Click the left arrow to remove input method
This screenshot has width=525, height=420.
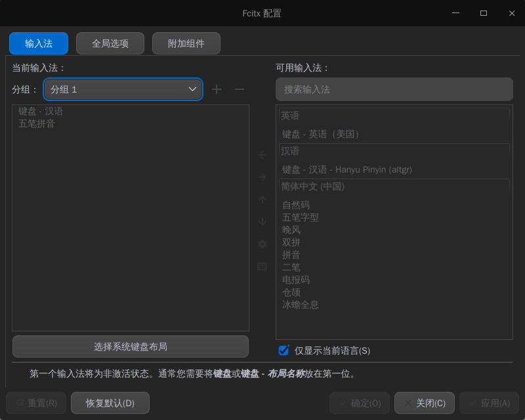coord(262,155)
